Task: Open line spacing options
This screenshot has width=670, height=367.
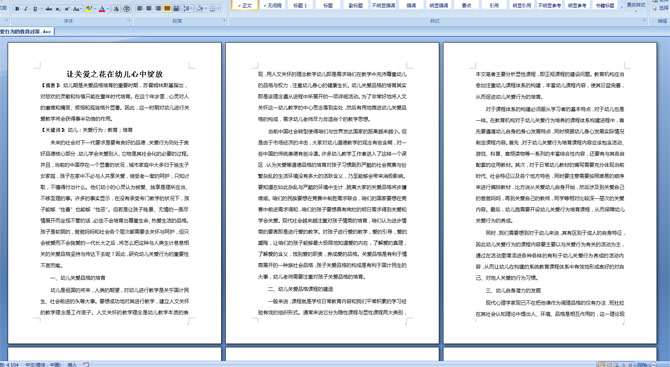Action: [187, 9]
